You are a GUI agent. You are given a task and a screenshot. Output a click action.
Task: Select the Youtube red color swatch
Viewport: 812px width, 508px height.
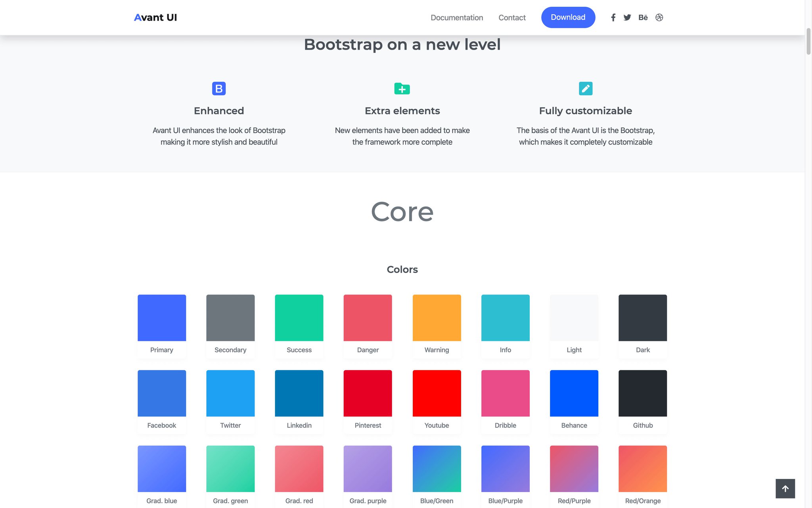click(437, 393)
